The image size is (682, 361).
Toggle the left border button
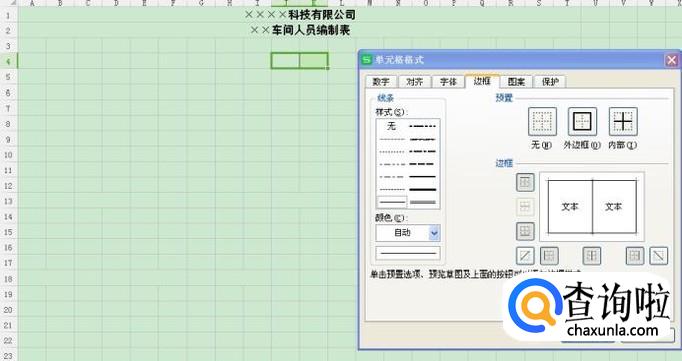coord(549,256)
